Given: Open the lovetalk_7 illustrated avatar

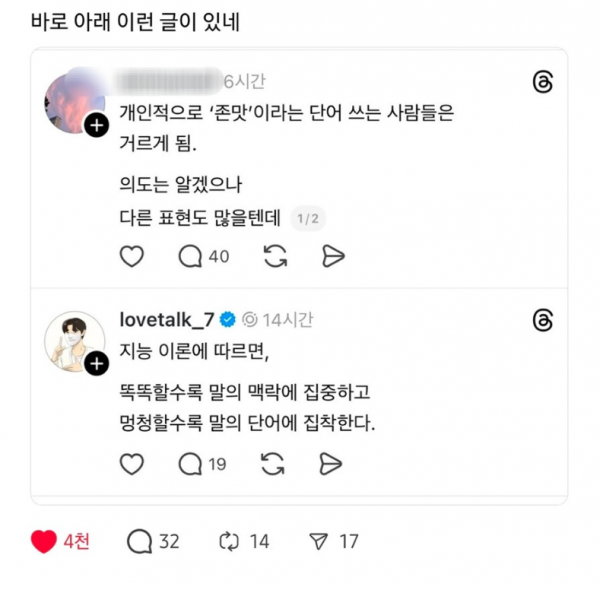Looking at the screenshot, I should pyautogui.click(x=72, y=340).
